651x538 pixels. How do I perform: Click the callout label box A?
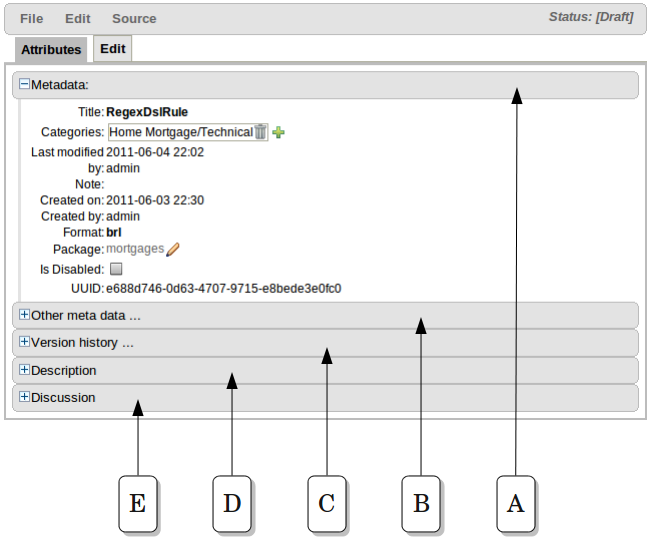coord(516,503)
